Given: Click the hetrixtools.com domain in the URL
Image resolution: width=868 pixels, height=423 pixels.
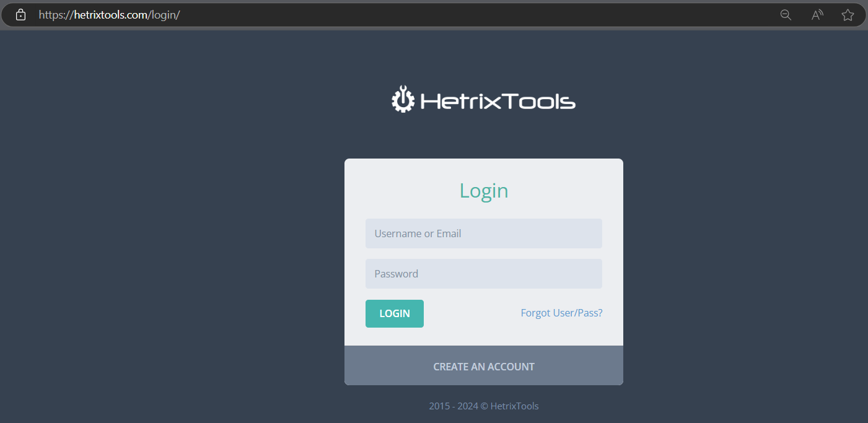Looking at the screenshot, I should (111, 15).
